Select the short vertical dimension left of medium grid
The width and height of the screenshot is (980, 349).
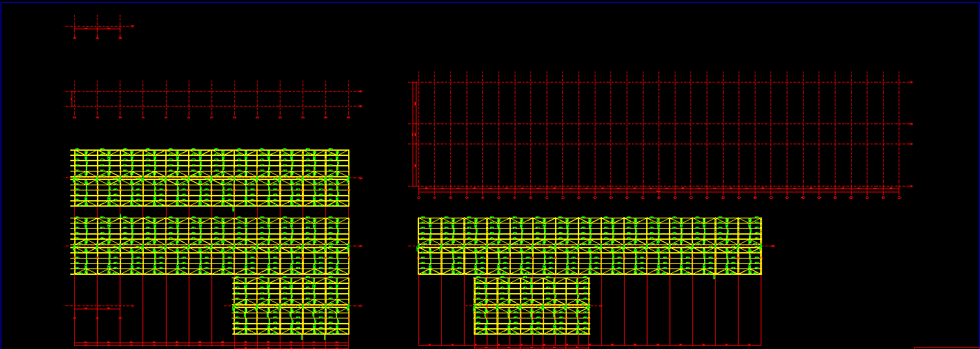coord(72,99)
